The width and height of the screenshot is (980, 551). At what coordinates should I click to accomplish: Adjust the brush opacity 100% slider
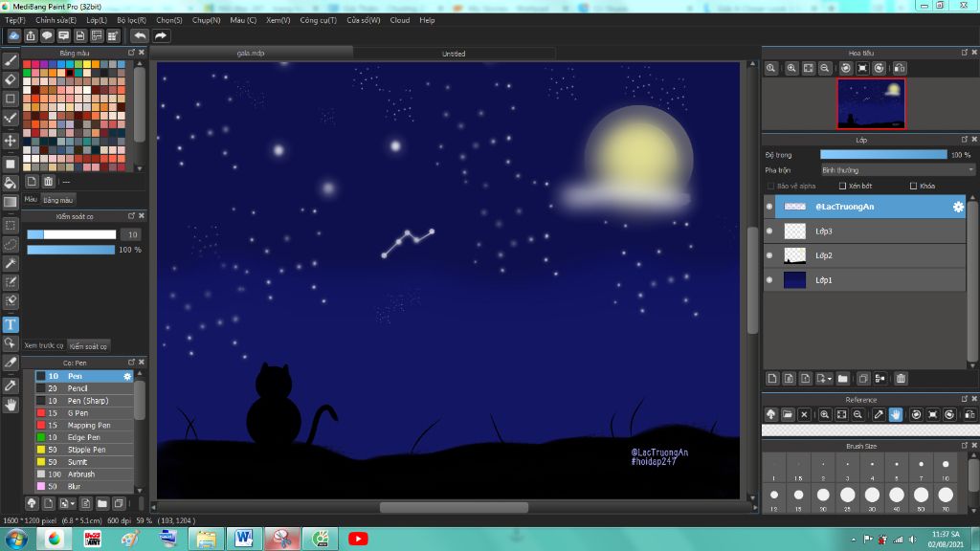(x=71, y=250)
